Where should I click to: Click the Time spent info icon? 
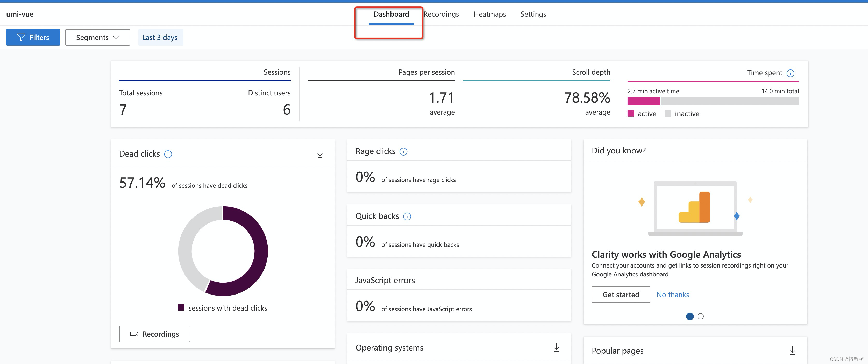[x=790, y=73]
